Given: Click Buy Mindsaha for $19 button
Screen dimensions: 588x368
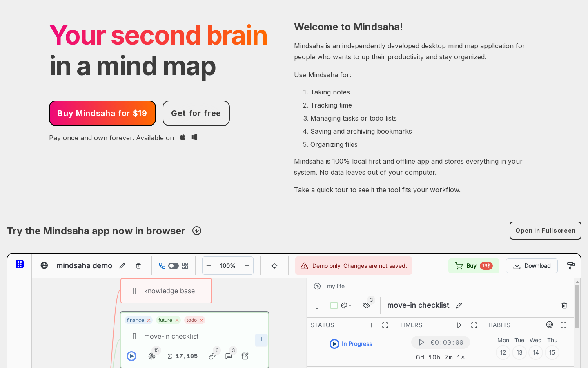Looking at the screenshot, I should click(x=102, y=113).
